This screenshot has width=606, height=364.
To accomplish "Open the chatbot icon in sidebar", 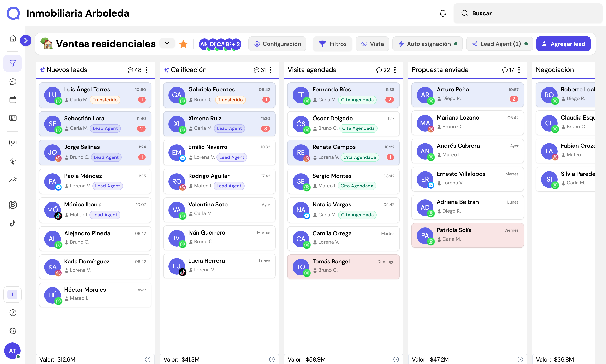I will tap(13, 143).
